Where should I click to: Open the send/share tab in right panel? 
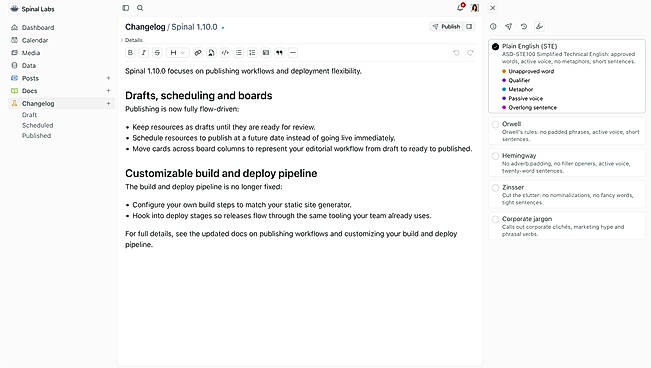click(x=508, y=27)
